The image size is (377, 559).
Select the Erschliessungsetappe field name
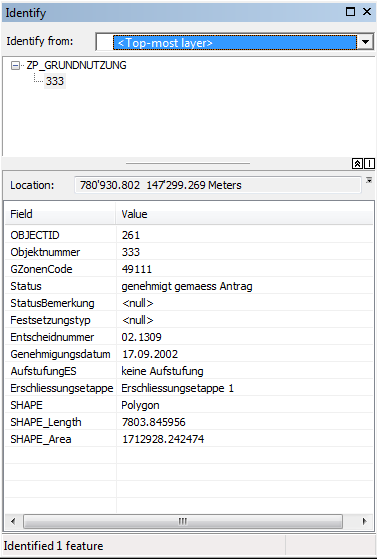tap(62, 388)
